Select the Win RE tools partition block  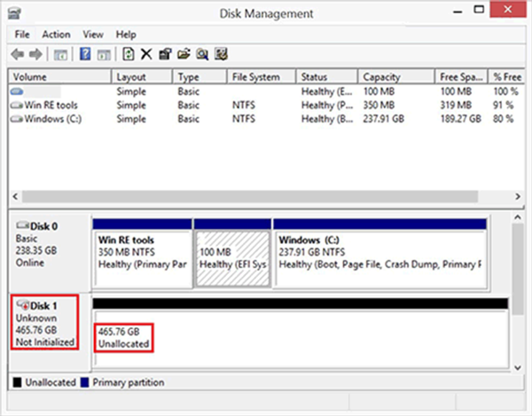pos(142,255)
